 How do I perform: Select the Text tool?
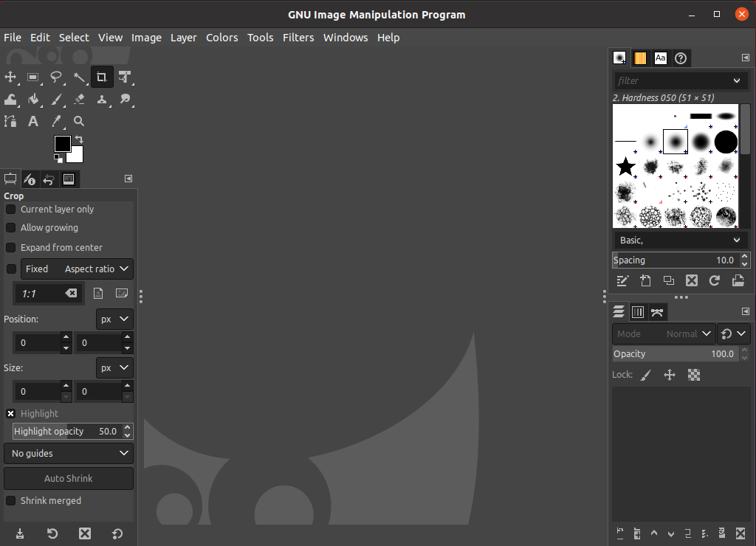[x=33, y=121]
